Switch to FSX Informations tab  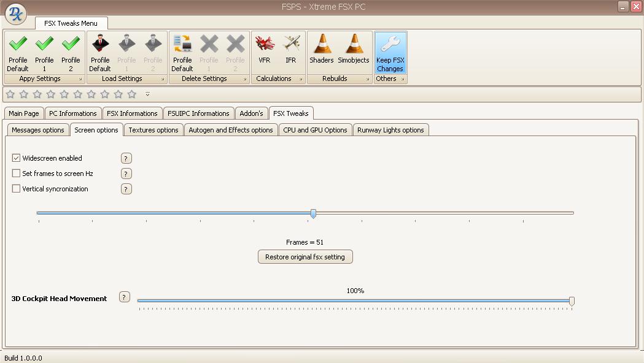pyautogui.click(x=132, y=113)
